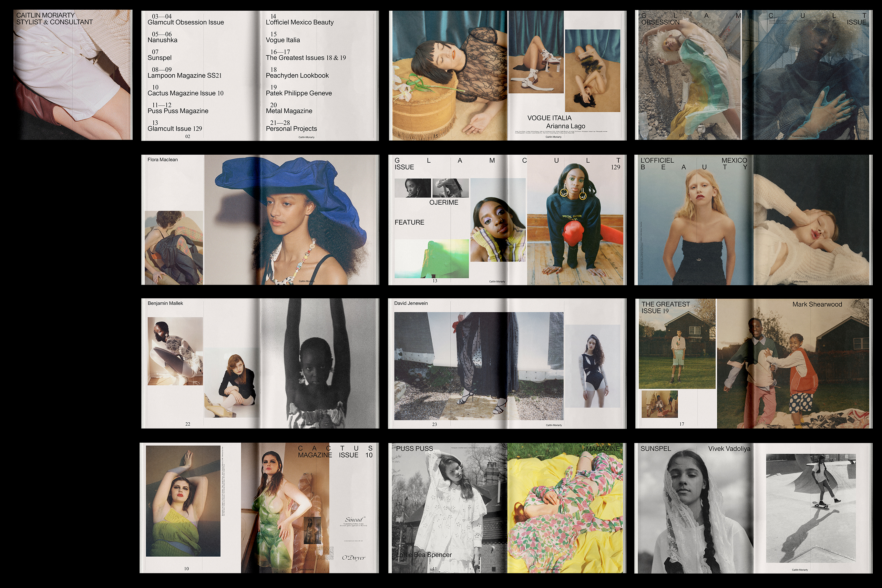This screenshot has height=588, width=882.
Task: Select the David Jenewein spread
Action: click(507, 363)
